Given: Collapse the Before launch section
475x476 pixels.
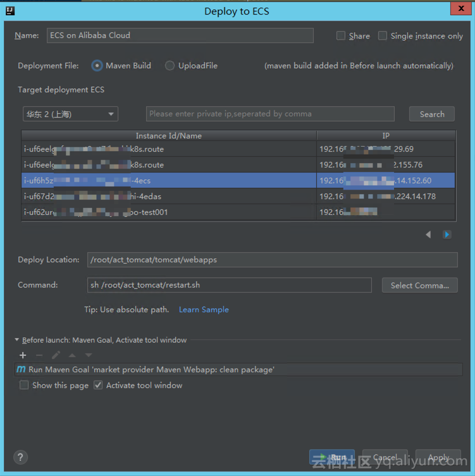Looking at the screenshot, I should coord(17,339).
